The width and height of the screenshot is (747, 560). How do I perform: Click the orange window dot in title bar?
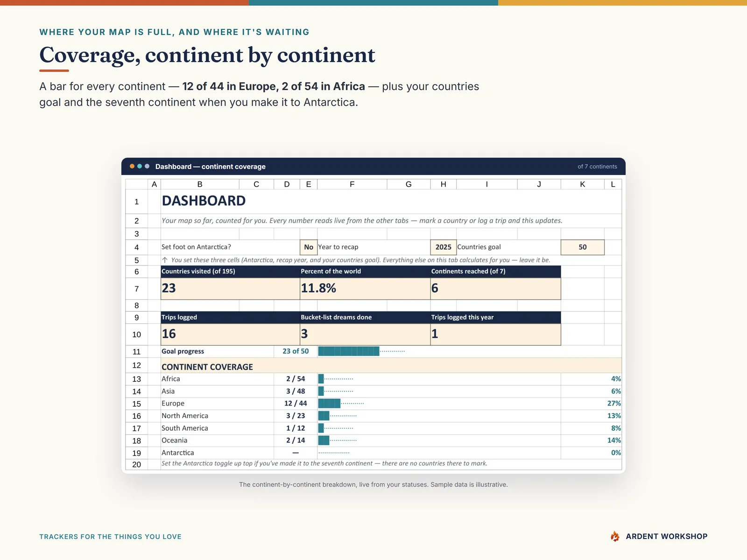(132, 166)
